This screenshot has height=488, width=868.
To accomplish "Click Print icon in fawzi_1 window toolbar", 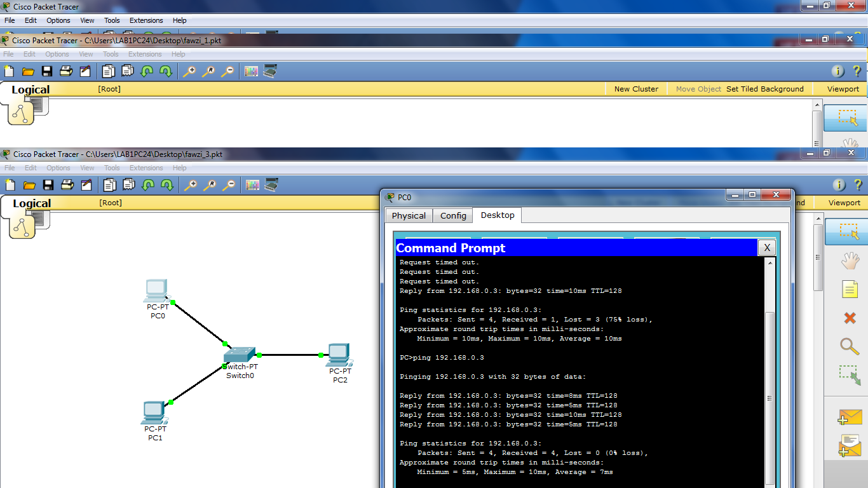I will (x=65, y=71).
